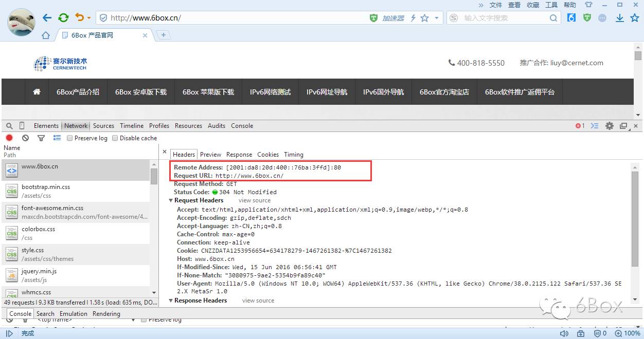The width and height of the screenshot is (644, 339).
Task: Select the www.6box.cn request row
Action: (76, 170)
